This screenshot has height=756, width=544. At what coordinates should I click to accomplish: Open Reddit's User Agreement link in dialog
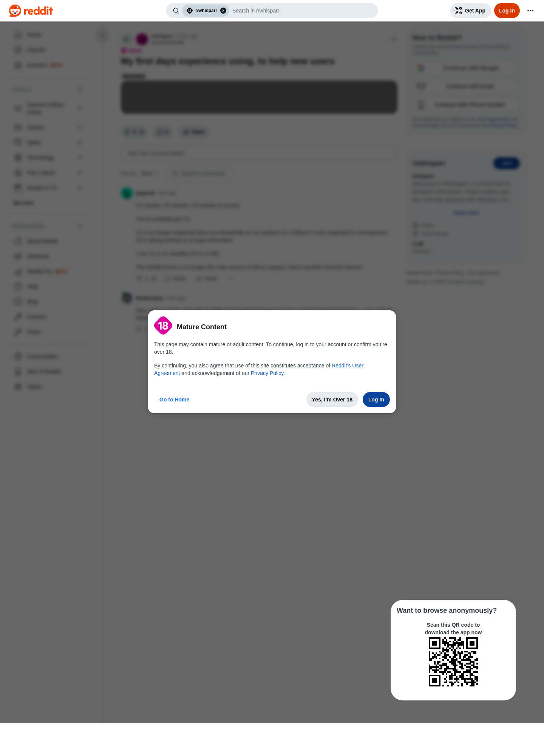259,369
